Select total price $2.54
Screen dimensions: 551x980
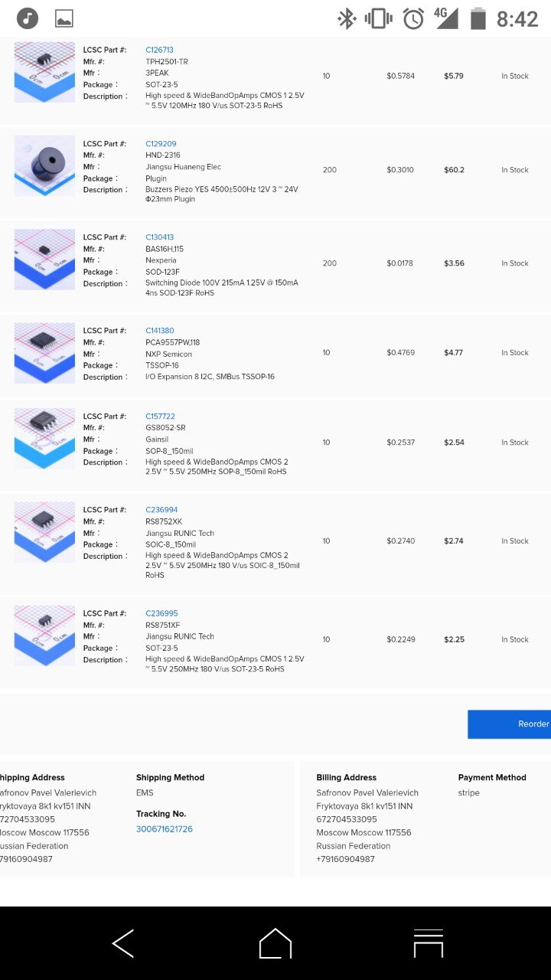point(454,443)
